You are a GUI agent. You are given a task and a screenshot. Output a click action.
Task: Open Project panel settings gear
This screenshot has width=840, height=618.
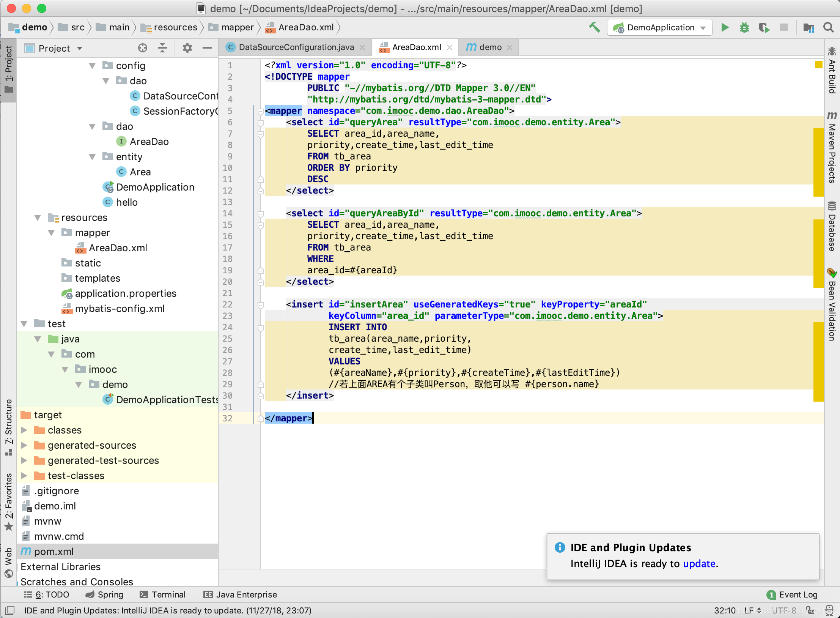187,48
